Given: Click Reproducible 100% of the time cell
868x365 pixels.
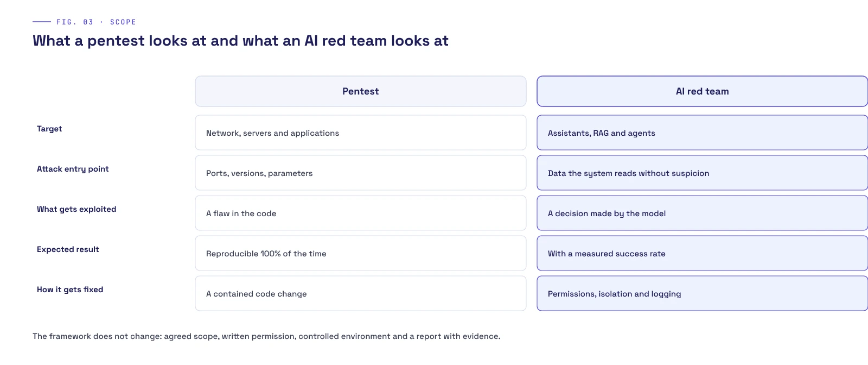Looking at the screenshot, I should click(x=361, y=253).
